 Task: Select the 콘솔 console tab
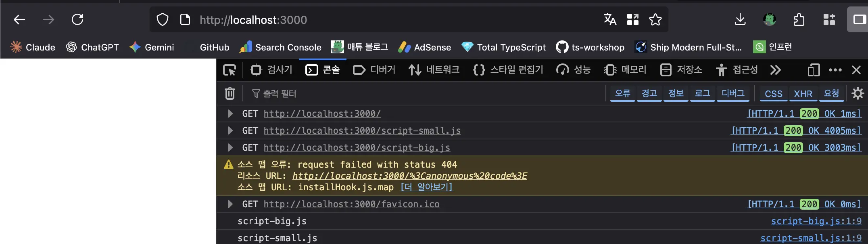click(322, 70)
